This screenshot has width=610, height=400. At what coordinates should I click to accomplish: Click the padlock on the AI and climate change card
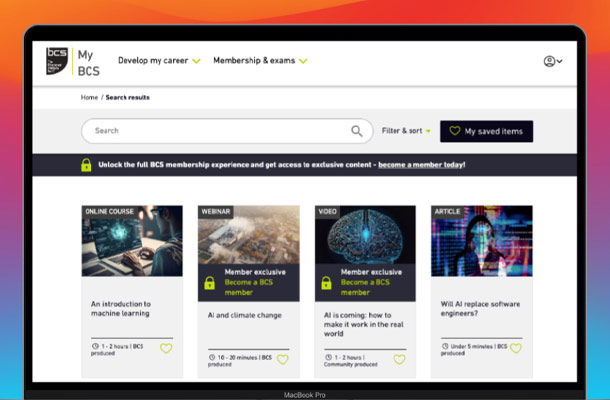point(210,283)
